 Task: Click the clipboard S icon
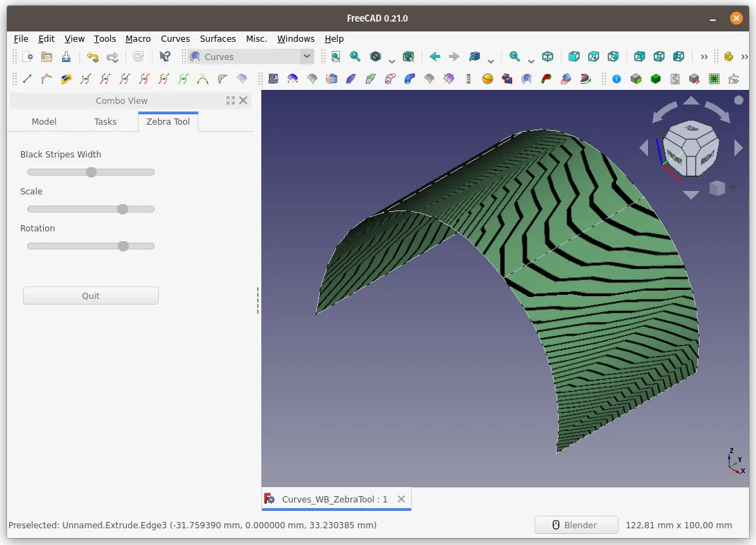point(675,79)
